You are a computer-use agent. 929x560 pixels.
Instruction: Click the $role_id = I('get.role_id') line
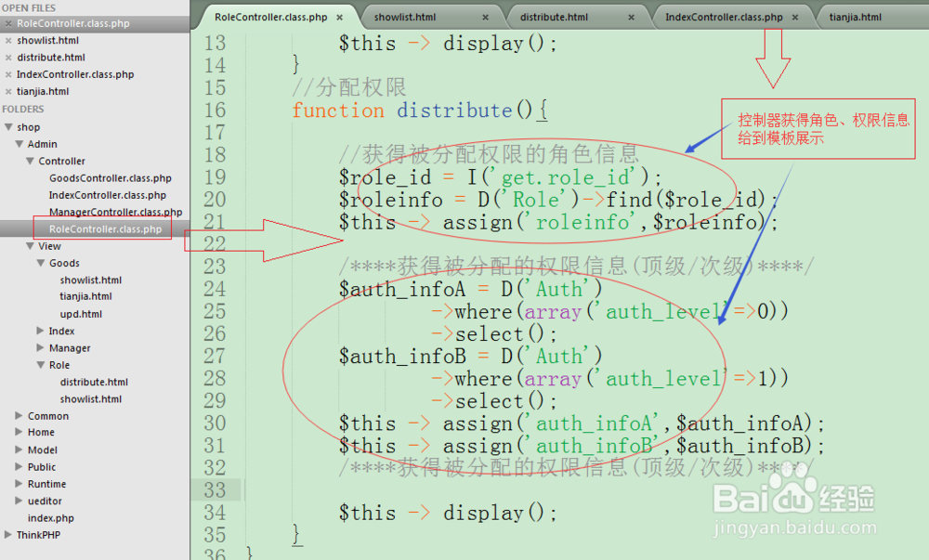(x=501, y=177)
